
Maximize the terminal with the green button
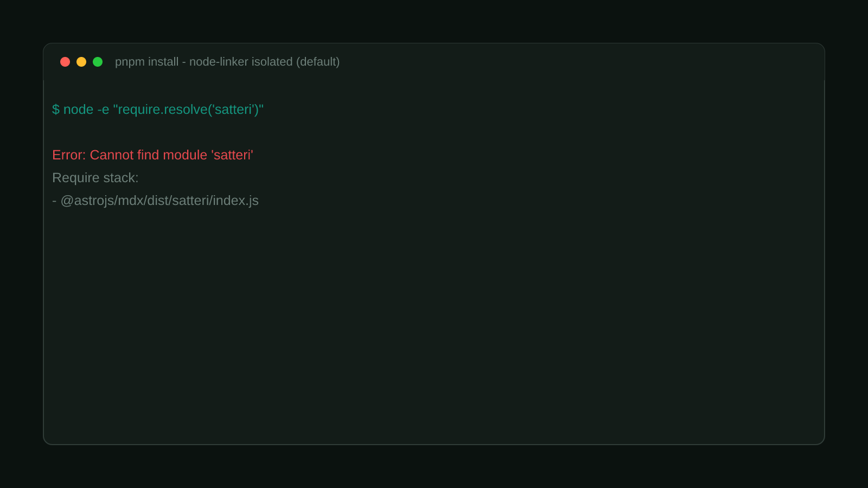pyautogui.click(x=98, y=62)
